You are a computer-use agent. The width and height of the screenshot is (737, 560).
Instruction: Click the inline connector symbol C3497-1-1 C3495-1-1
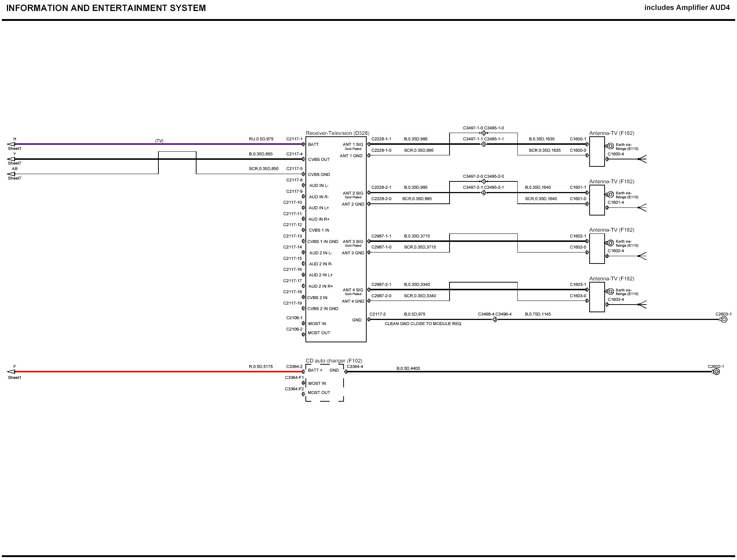point(483,144)
